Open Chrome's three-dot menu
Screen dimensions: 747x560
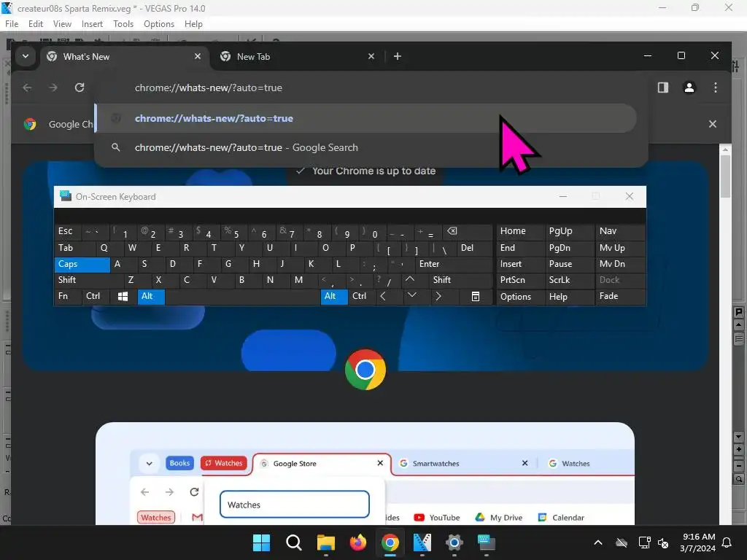click(715, 87)
